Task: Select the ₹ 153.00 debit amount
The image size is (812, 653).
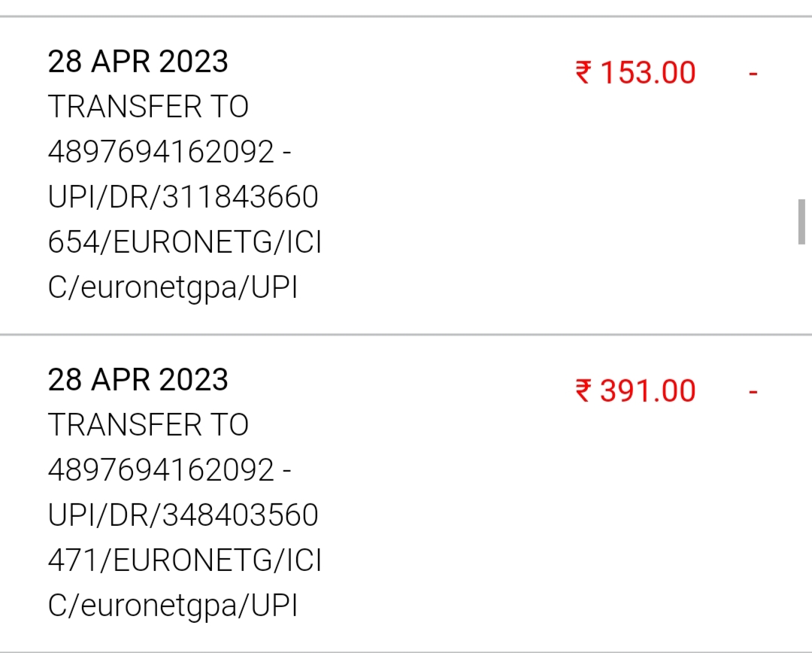Action: [x=636, y=73]
